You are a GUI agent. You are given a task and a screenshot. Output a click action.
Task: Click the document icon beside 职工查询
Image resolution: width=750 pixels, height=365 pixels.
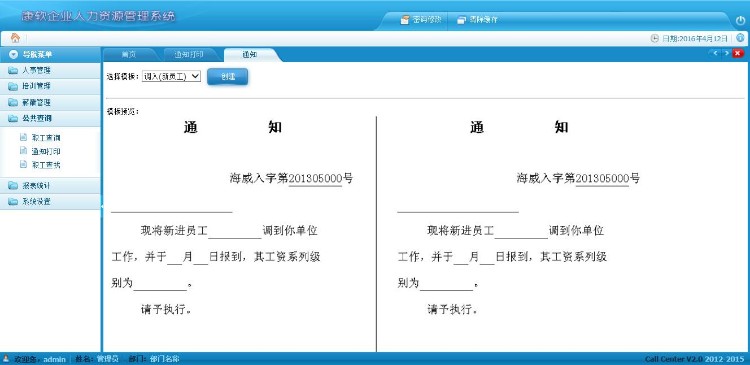click(x=23, y=137)
